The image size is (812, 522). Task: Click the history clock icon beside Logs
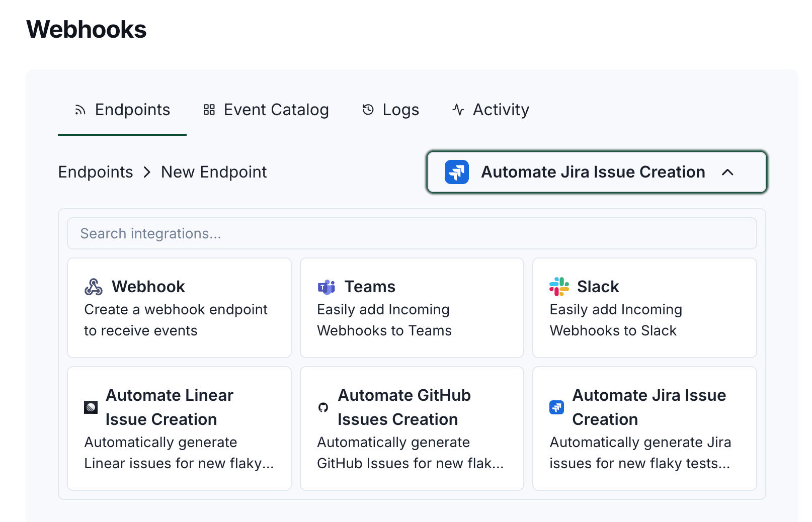(x=368, y=110)
